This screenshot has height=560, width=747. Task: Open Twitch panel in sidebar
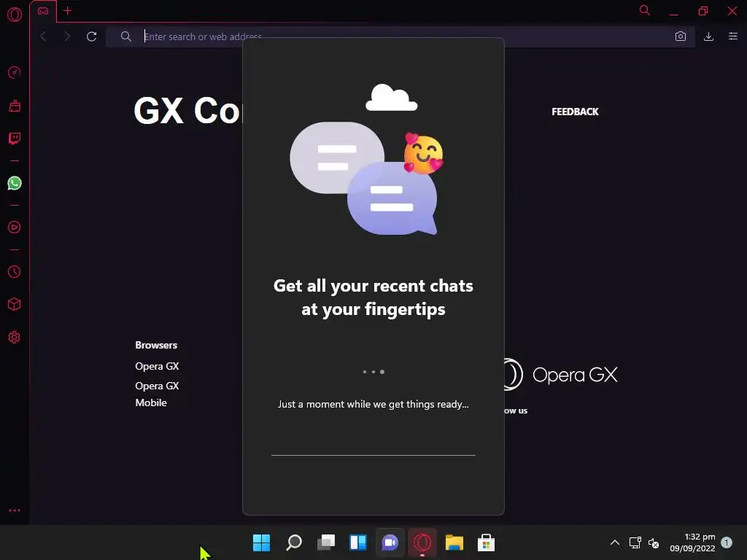pos(15,139)
